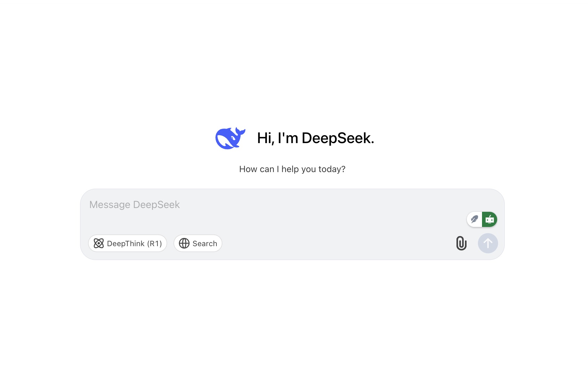Screen dimensions: 588x382
Task: Toggle web Search mode on
Action: click(x=198, y=243)
